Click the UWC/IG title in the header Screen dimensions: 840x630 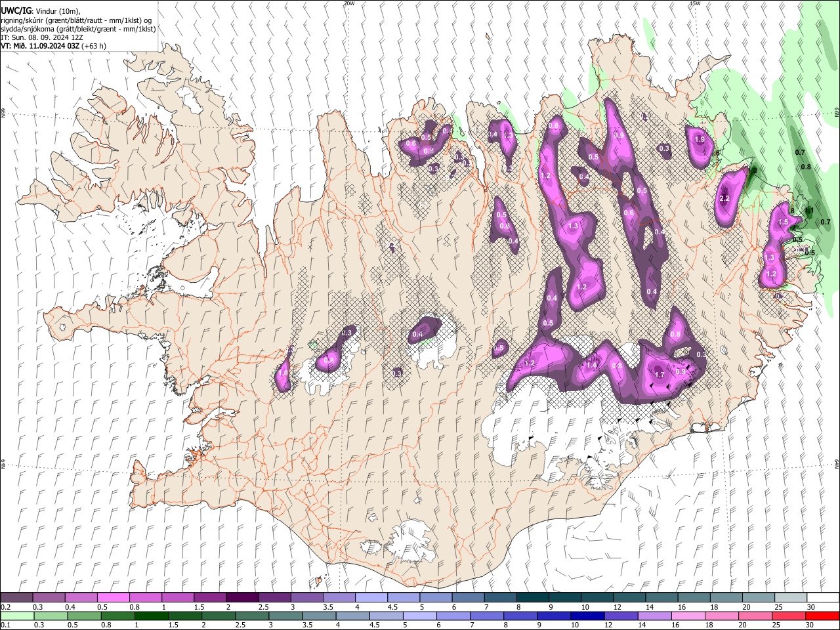pos(16,11)
